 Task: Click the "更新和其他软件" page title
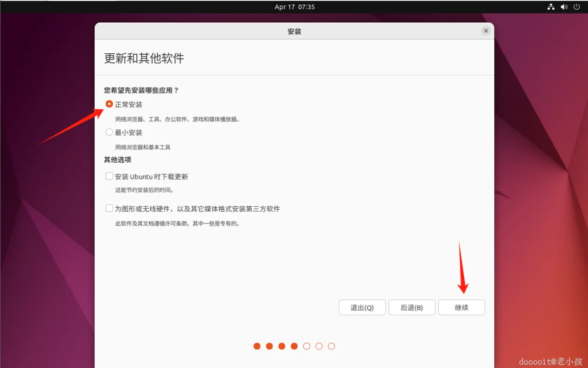[143, 58]
